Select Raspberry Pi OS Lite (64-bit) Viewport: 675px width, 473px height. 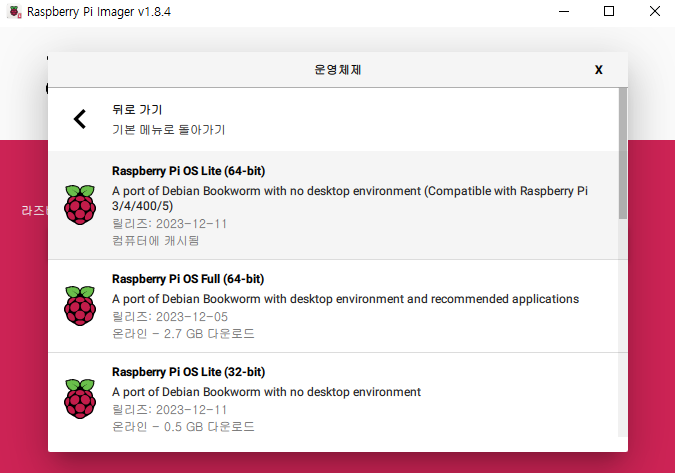click(333, 205)
